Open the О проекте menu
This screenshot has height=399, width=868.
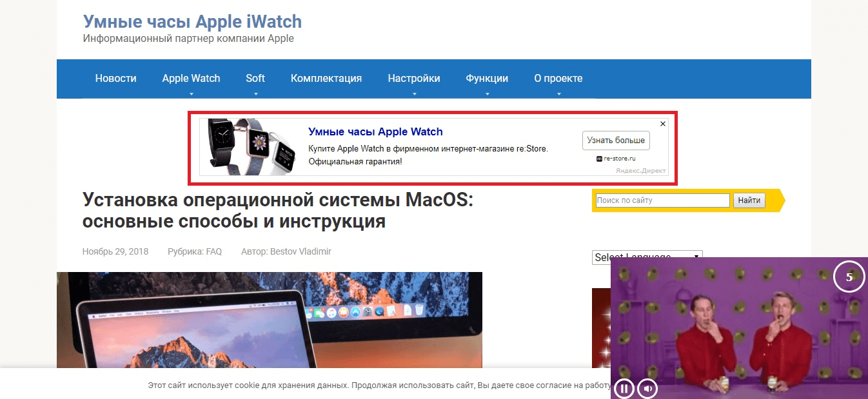pyautogui.click(x=558, y=79)
